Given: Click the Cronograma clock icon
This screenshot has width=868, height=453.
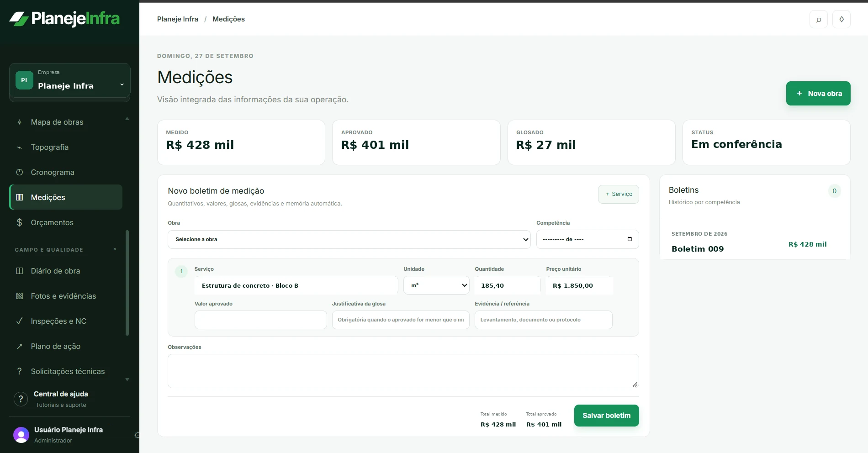Looking at the screenshot, I should click(19, 173).
